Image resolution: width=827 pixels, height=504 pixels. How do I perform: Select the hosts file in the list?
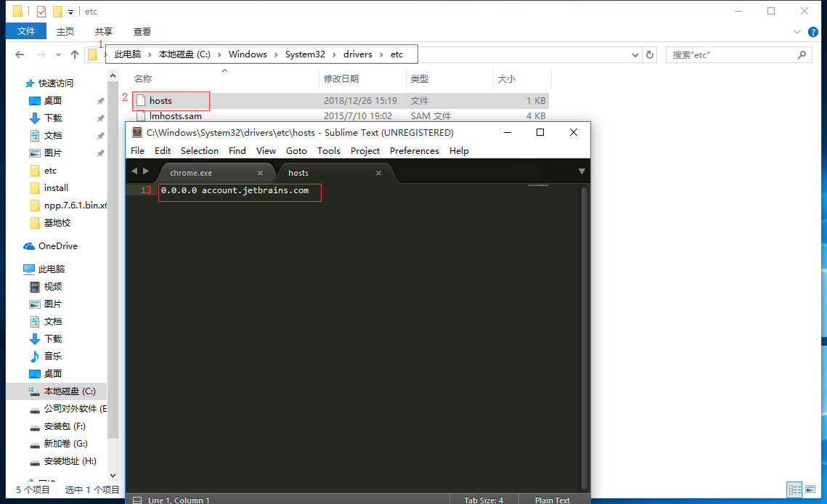click(340, 101)
